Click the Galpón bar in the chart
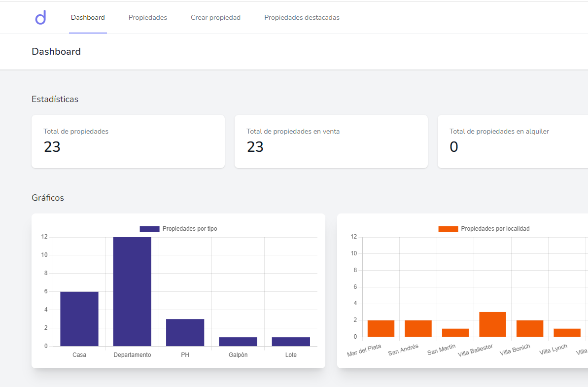 pos(238,342)
